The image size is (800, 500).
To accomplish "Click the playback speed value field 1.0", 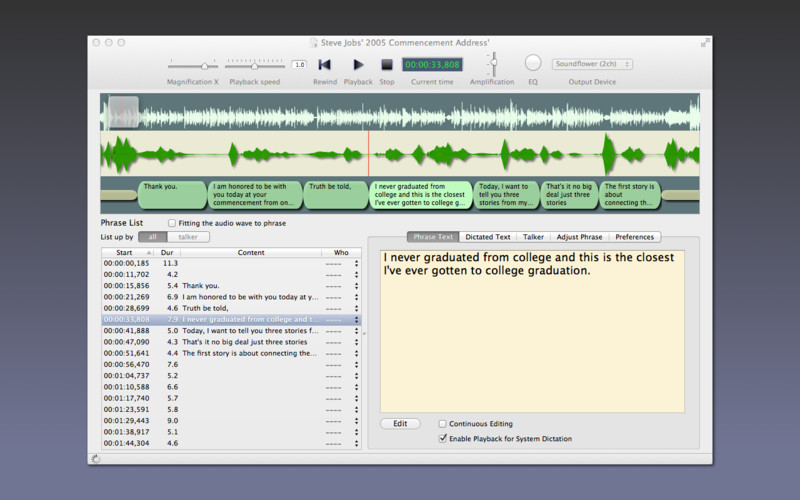I will [299, 65].
